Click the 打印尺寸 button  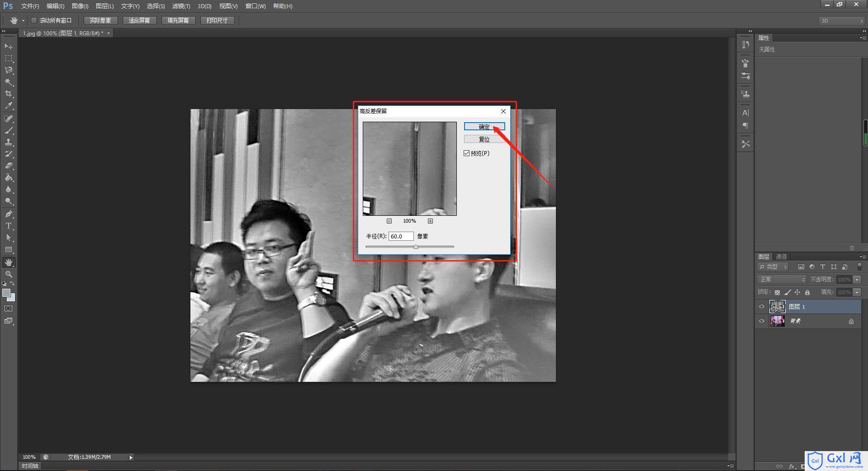pyautogui.click(x=217, y=20)
